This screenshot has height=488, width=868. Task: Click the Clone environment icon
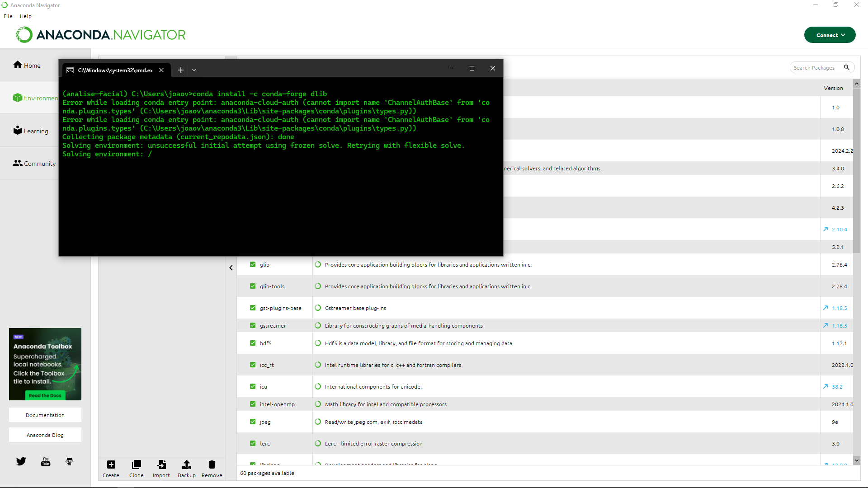[136, 465]
